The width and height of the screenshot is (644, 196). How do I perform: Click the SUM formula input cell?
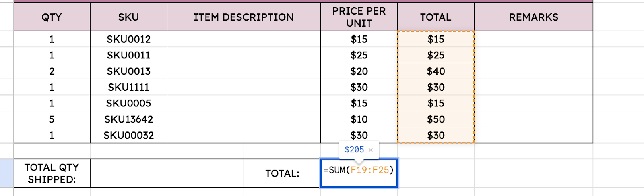click(x=359, y=173)
